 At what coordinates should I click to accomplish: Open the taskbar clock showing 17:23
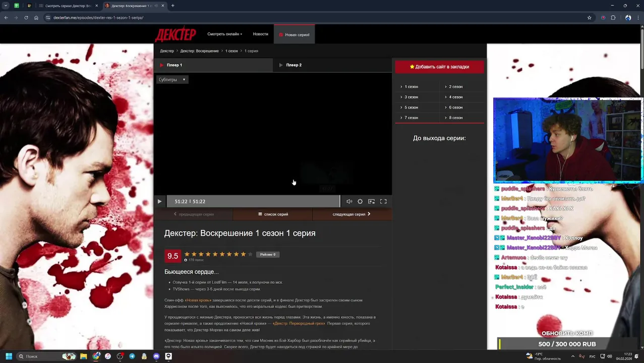(x=624, y=356)
